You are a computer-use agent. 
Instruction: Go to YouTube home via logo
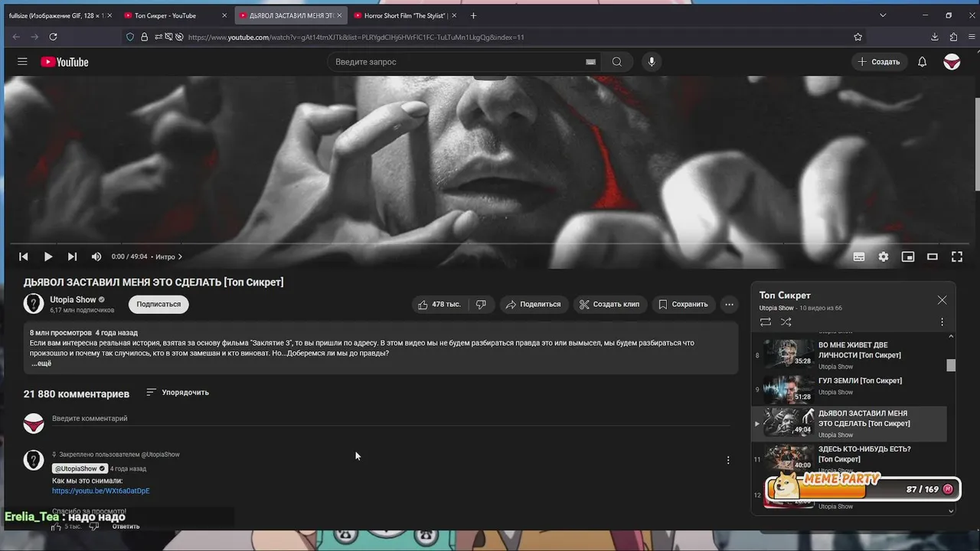point(64,62)
